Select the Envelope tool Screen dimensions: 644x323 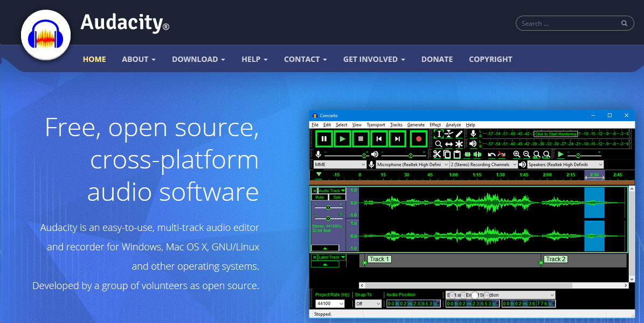pyautogui.click(x=449, y=134)
